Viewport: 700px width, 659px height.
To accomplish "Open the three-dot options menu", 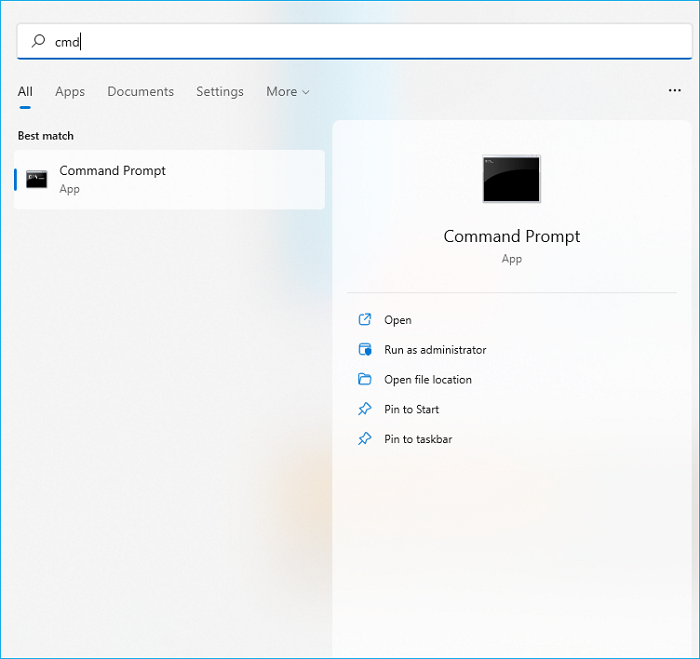I will [x=674, y=91].
